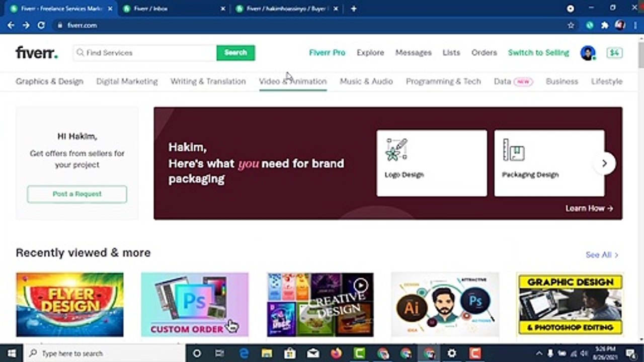Screen dimensions: 644x362
Task: Open the notification center
Action: tap(631, 353)
